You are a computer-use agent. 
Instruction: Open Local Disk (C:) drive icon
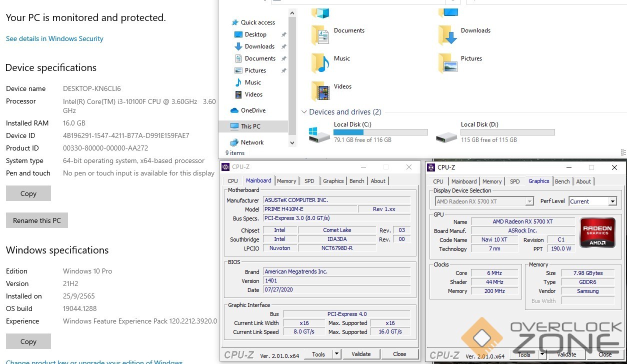click(319, 134)
